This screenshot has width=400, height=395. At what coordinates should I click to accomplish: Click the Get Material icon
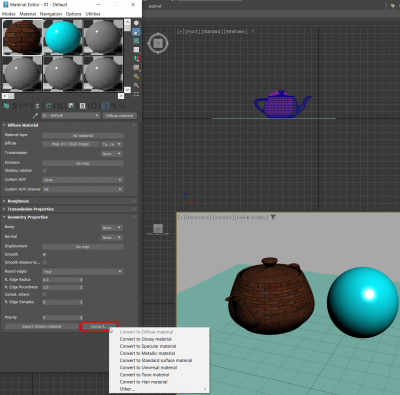coord(6,106)
